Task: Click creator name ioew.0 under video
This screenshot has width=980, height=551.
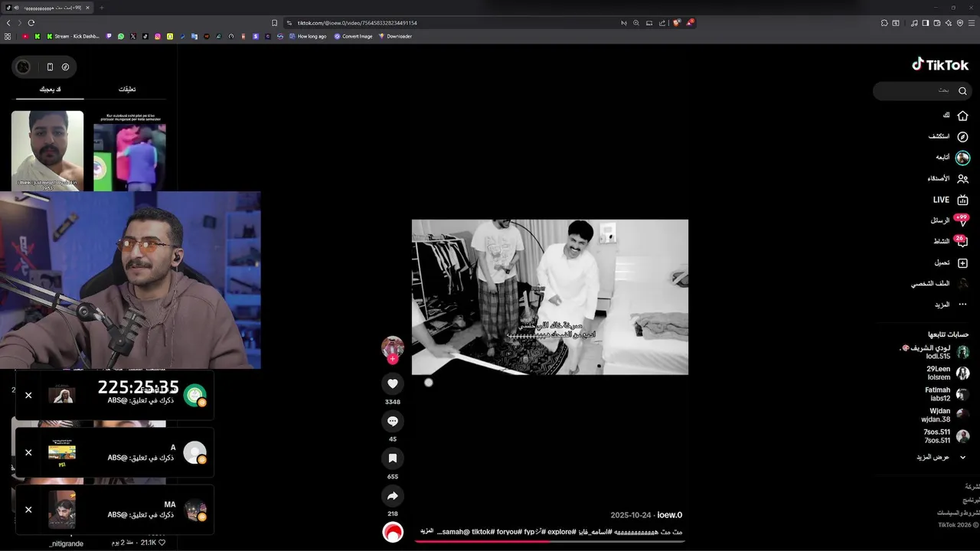Action: 670,515
